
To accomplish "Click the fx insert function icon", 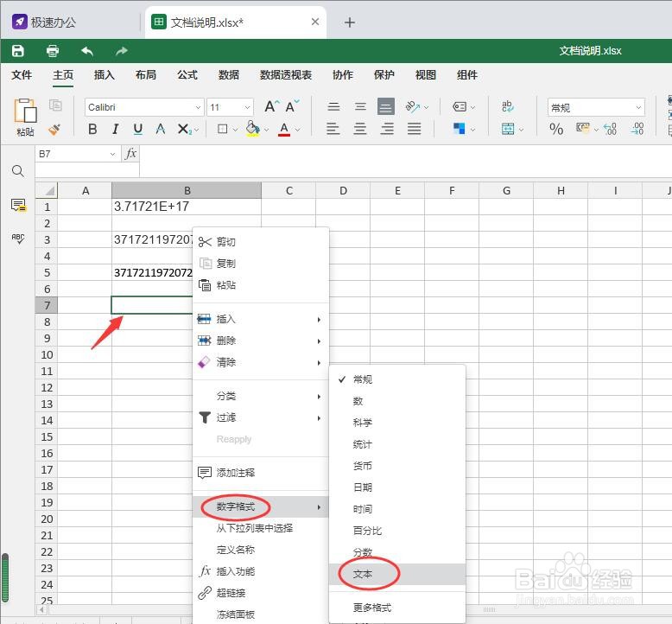I will click(130, 154).
